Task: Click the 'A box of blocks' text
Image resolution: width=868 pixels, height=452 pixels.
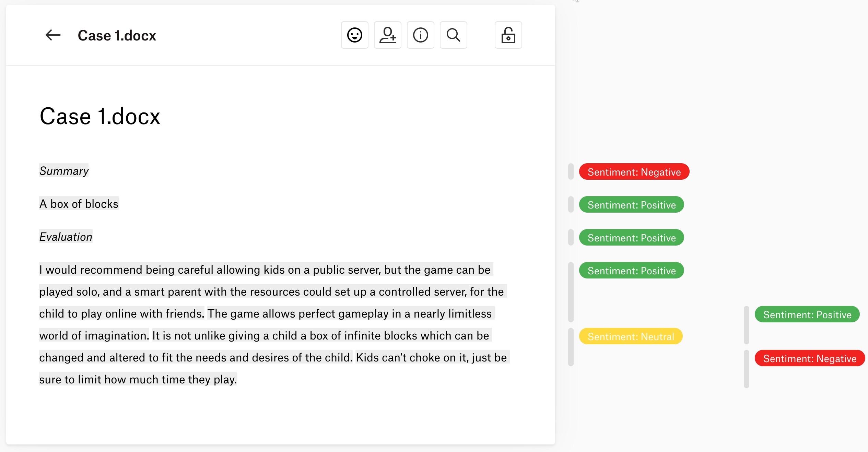Action: tap(79, 204)
